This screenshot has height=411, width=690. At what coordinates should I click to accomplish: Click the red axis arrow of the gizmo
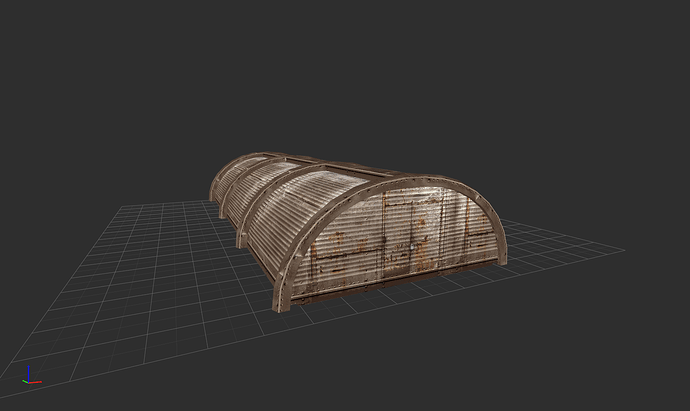36,381
